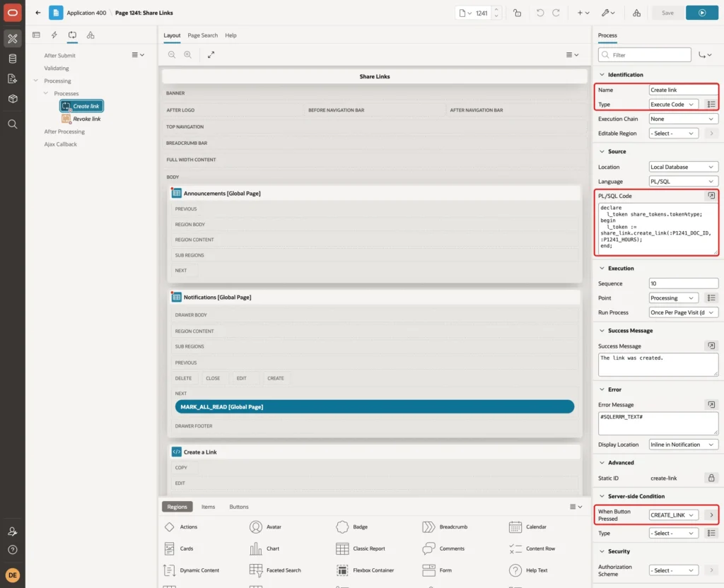Open the Help question mark icon
724x588 pixels.
click(13, 550)
